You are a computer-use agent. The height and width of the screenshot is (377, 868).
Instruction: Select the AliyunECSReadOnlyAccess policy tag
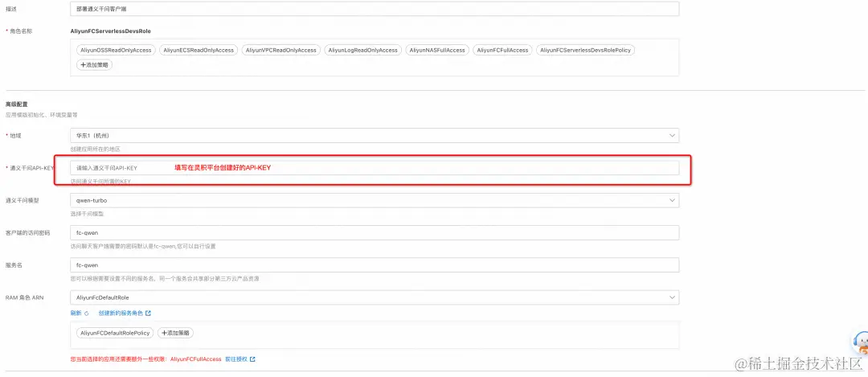(x=199, y=51)
